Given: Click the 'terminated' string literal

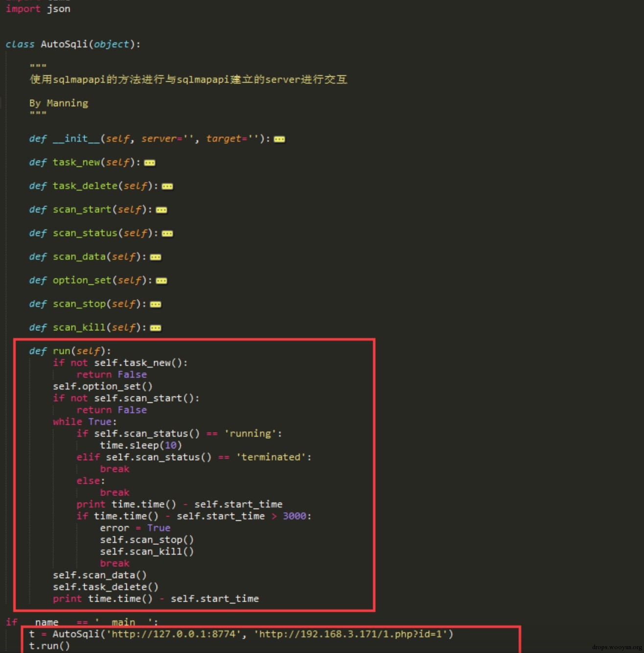Looking at the screenshot, I should point(271,457).
